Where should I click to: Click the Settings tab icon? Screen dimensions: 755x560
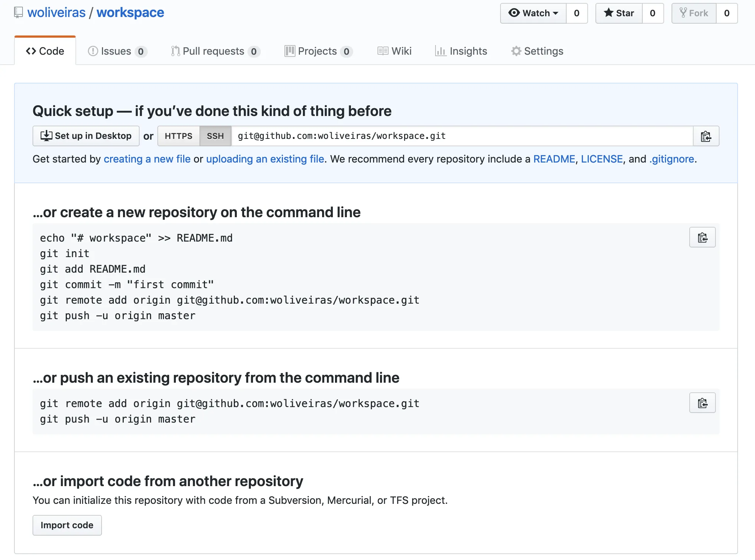[x=515, y=51]
